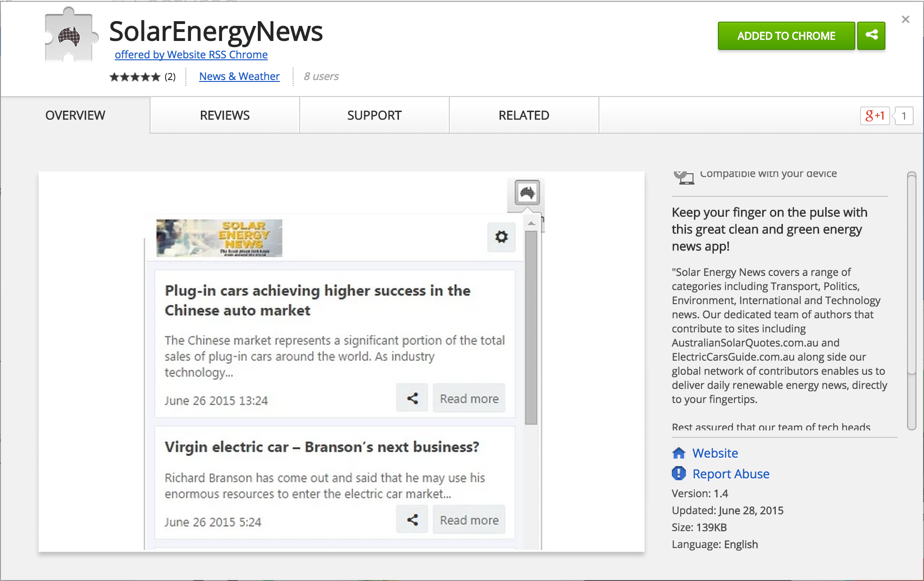Switch to the REVIEWS tab

(x=225, y=115)
